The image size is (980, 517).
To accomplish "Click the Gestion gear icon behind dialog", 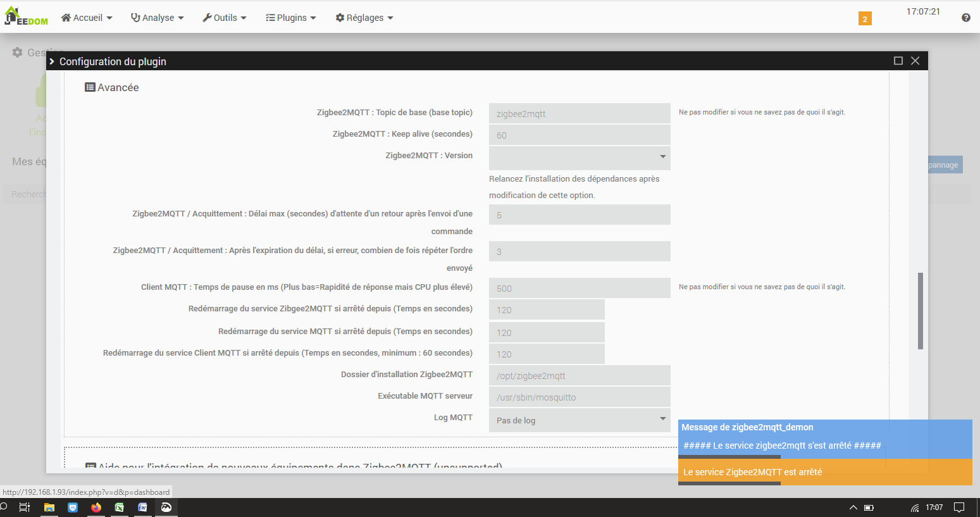I will 18,53.
